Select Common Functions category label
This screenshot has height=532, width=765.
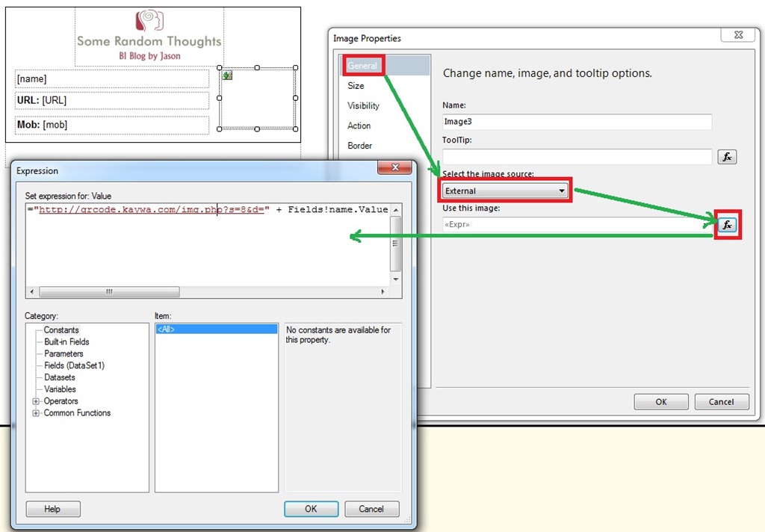click(x=77, y=413)
